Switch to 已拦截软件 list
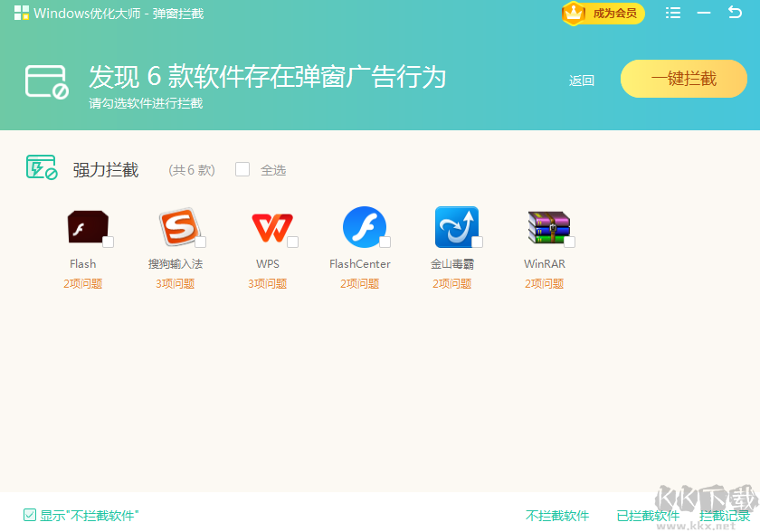 [648, 515]
